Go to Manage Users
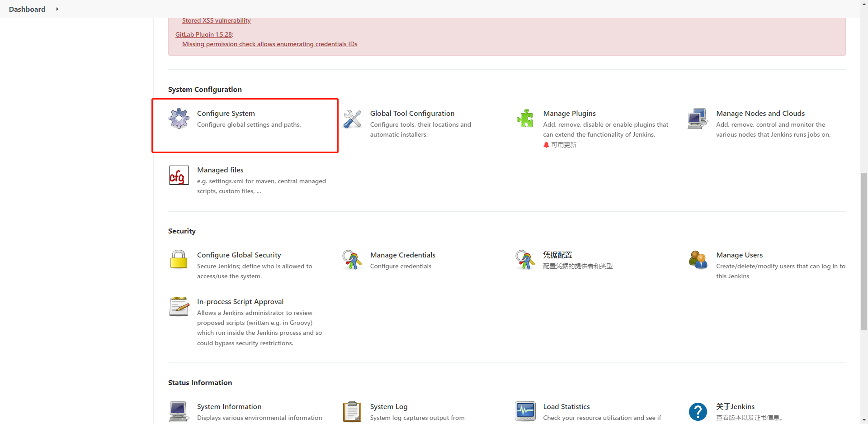This screenshot has height=424, width=868. coord(740,255)
